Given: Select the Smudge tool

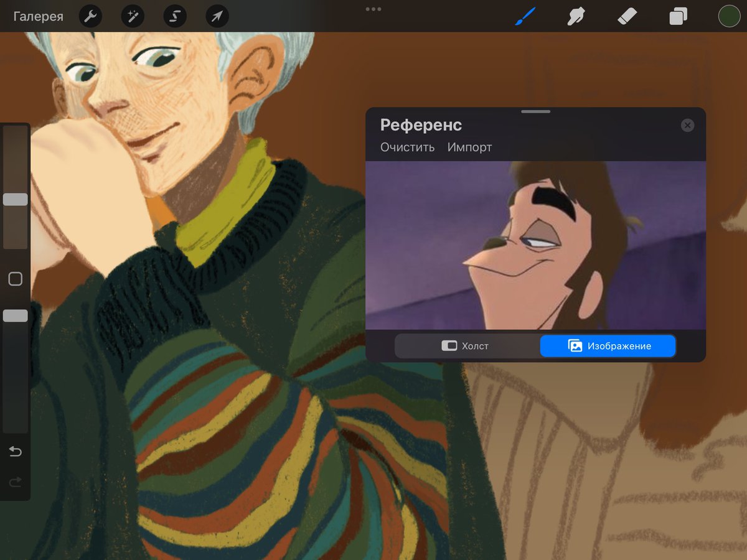Looking at the screenshot, I should tap(575, 16).
